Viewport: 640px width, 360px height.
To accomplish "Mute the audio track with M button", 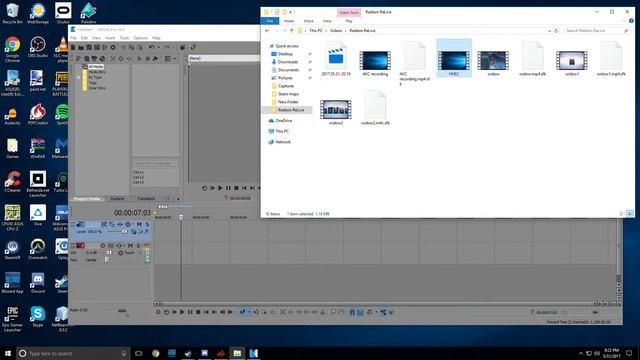I will (130, 246).
